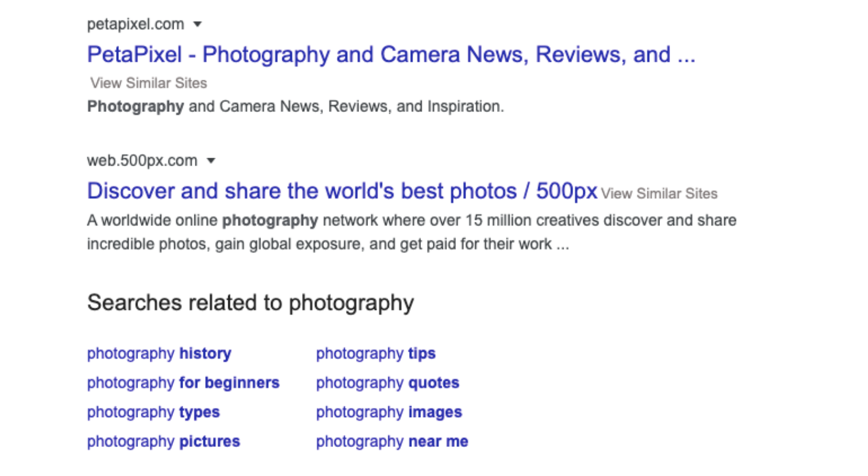Click View Similar Sites under the PetaPixel result

(149, 83)
